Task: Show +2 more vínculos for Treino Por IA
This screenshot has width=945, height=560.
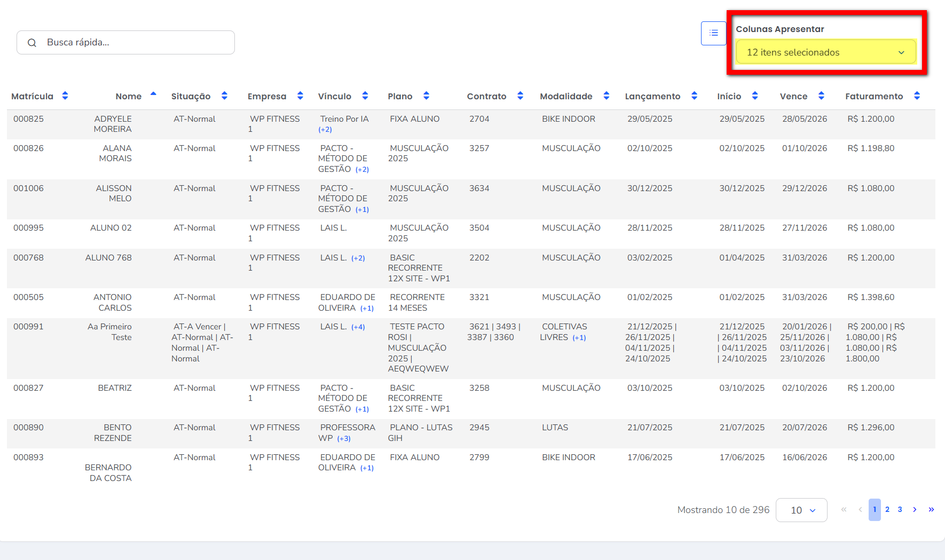Action: coord(325,130)
